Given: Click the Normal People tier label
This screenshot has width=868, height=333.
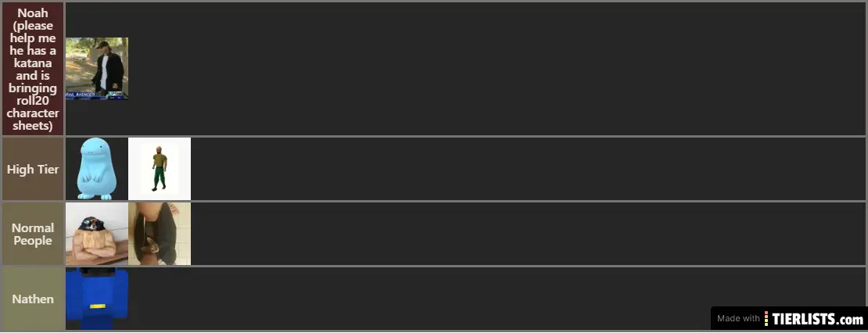Looking at the screenshot, I should point(33,235).
